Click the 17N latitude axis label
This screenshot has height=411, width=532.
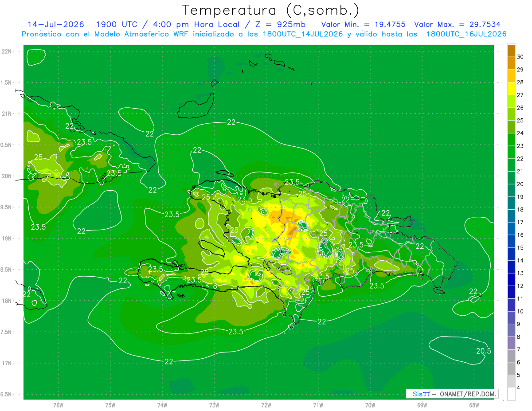click(x=7, y=363)
